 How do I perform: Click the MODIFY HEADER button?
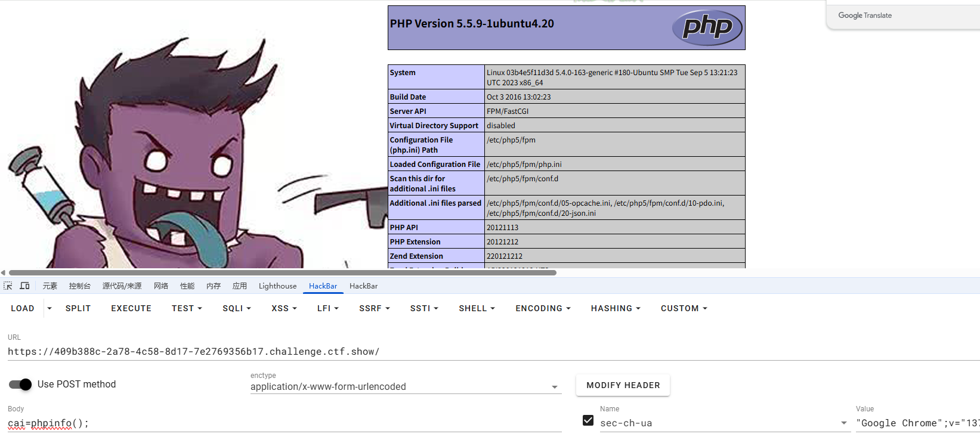(x=623, y=385)
